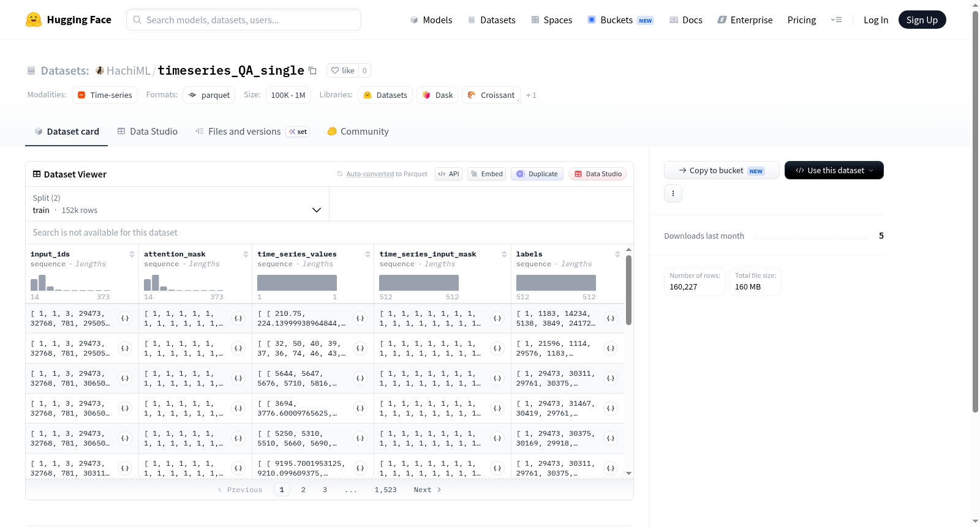Click the parquet format tag
Screen dimensions: 980x527
pos(209,95)
